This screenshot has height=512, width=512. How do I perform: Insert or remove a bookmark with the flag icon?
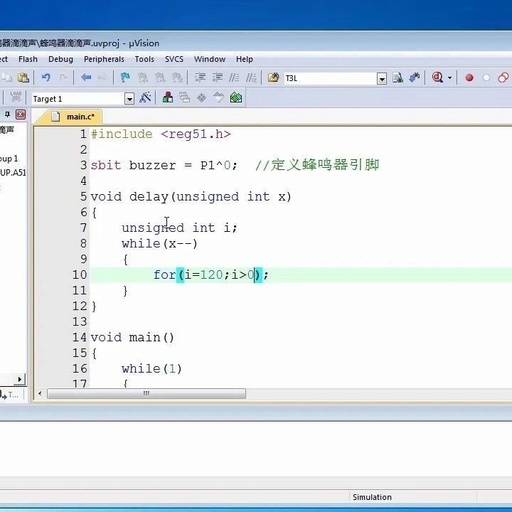coord(125,78)
